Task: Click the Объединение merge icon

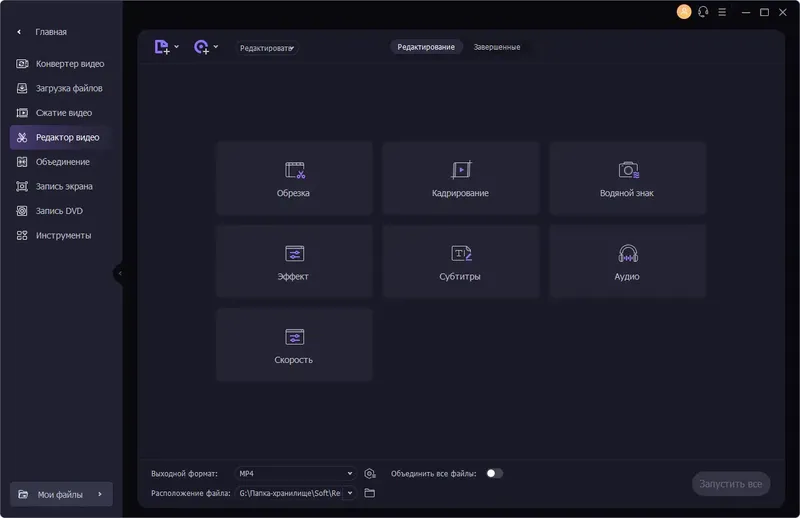Action: tap(22, 162)
